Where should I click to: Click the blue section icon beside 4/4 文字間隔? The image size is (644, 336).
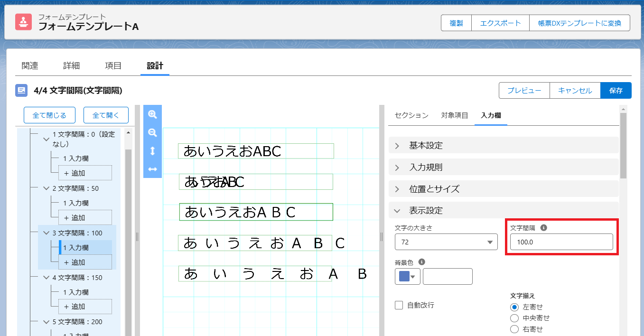21,90
